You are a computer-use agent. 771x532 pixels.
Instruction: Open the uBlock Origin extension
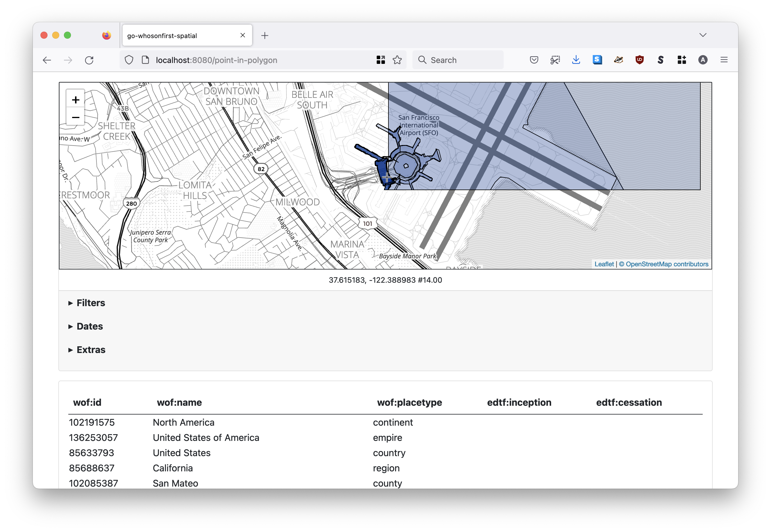coord(639,60)
